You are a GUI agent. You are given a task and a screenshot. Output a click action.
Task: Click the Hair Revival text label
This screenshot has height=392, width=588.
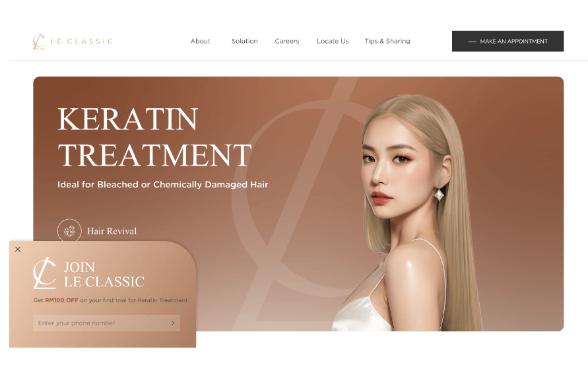112,231
